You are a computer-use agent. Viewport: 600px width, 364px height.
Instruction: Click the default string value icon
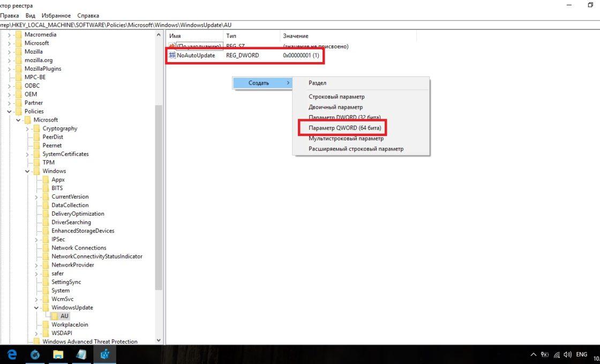coord(172,46)
